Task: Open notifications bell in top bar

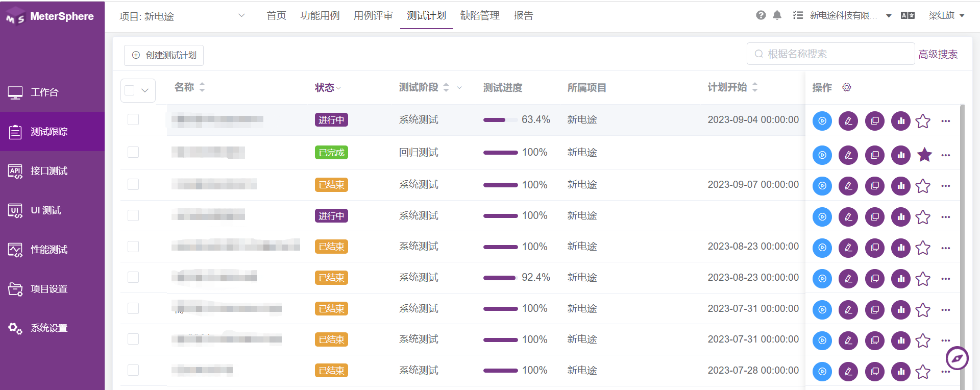Action: pyautogui.click(x=777, y=15)
